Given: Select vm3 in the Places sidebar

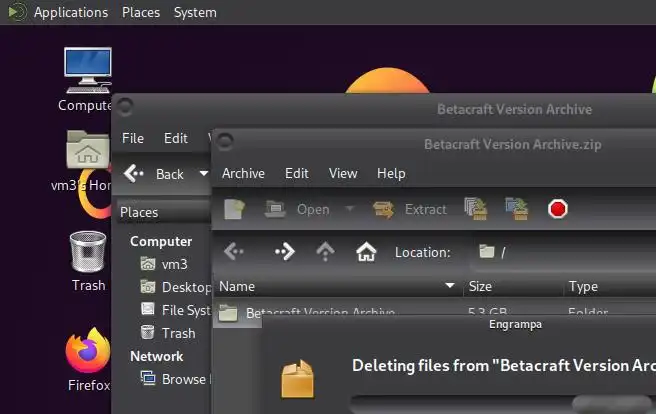Looking at the screenshot, I should click(x=174, y=264).
